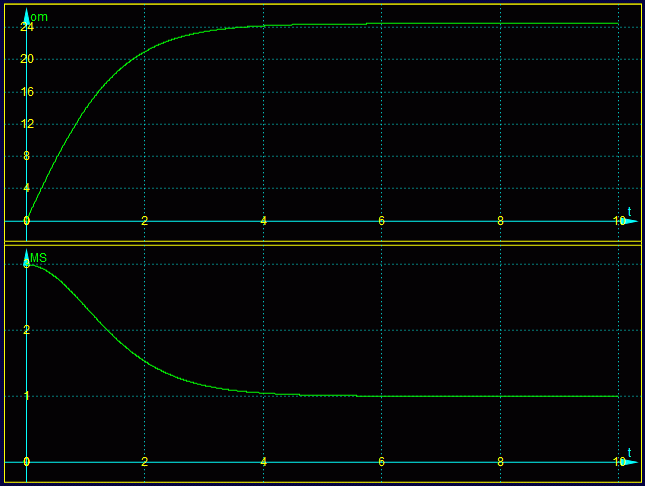Click y-axis tick label 2 in MS plot
This screenshot has height=486, width=645.
(27, 330)
